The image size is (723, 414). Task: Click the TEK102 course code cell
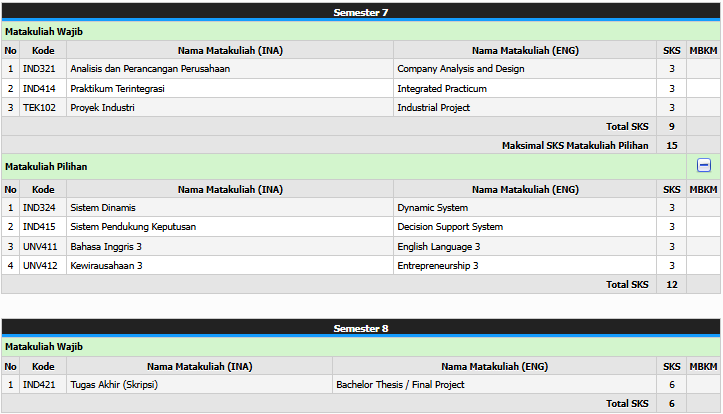[38, 107]
